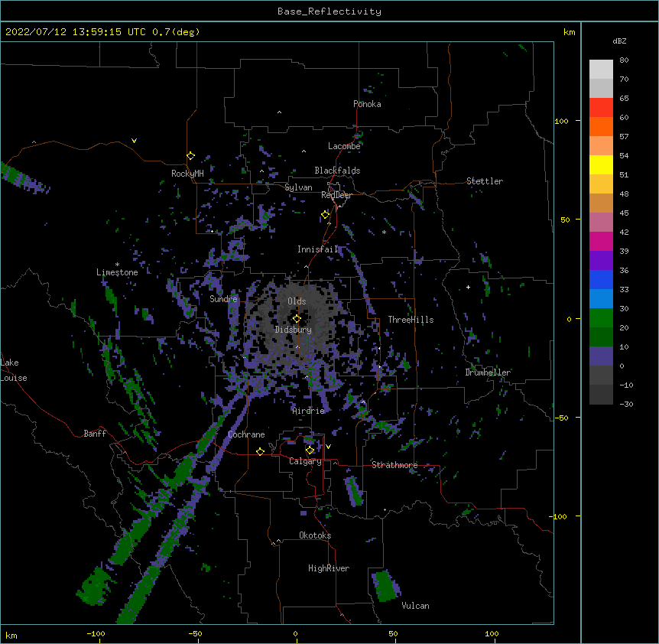Click the Sylvan label

(298, 187)
